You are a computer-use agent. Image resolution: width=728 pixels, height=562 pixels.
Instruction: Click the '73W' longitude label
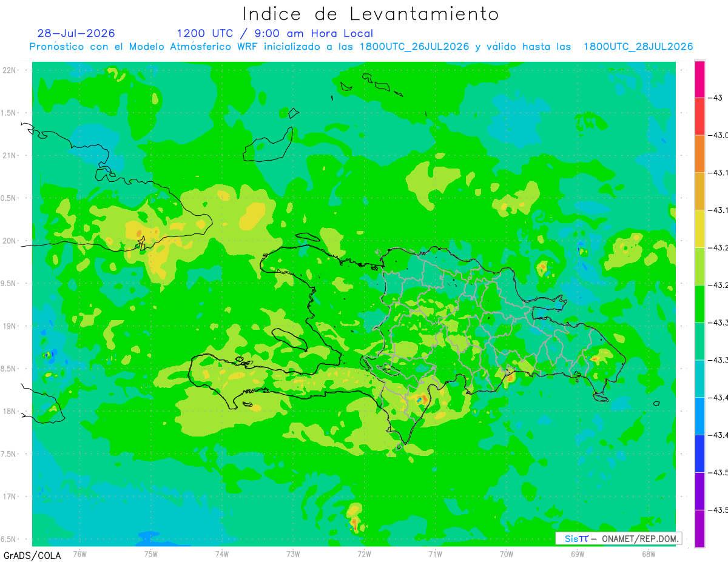point(293,554)
